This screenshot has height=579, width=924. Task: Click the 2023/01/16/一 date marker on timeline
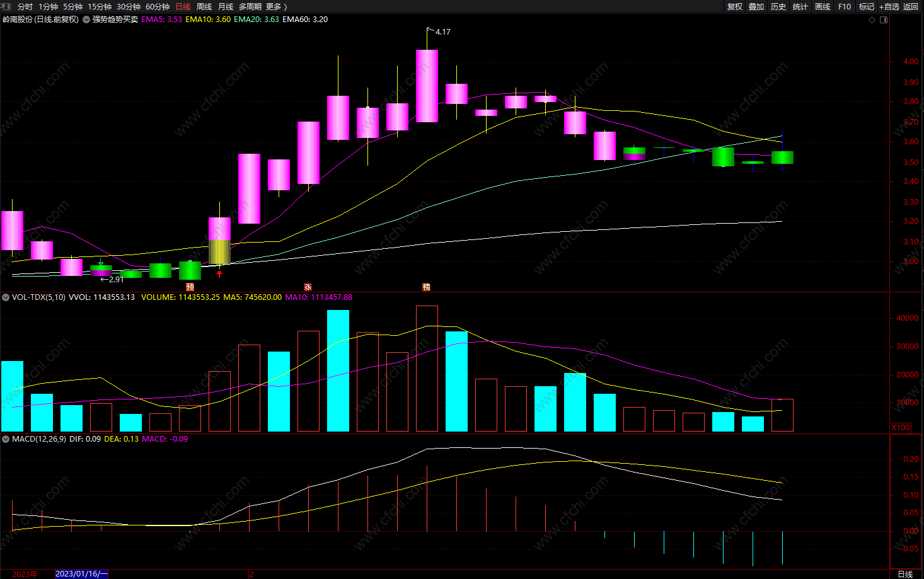(81, 574)
